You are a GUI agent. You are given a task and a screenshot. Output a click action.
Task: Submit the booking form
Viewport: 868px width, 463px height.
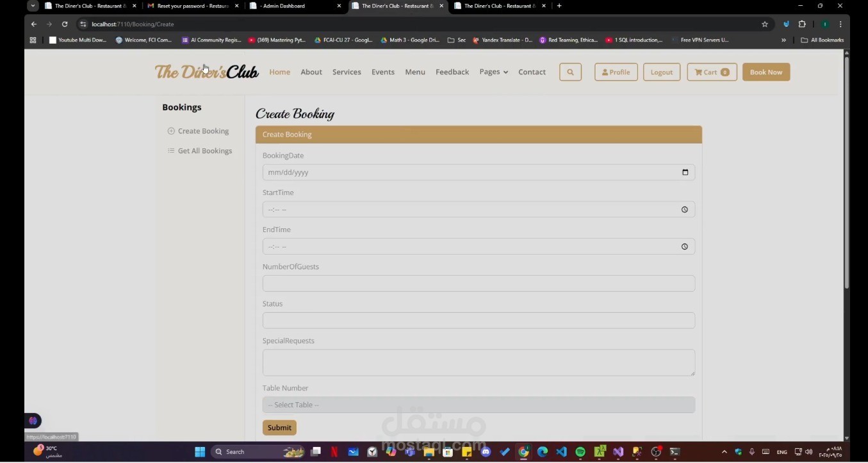pyautogui.click(x=279, y=428)
